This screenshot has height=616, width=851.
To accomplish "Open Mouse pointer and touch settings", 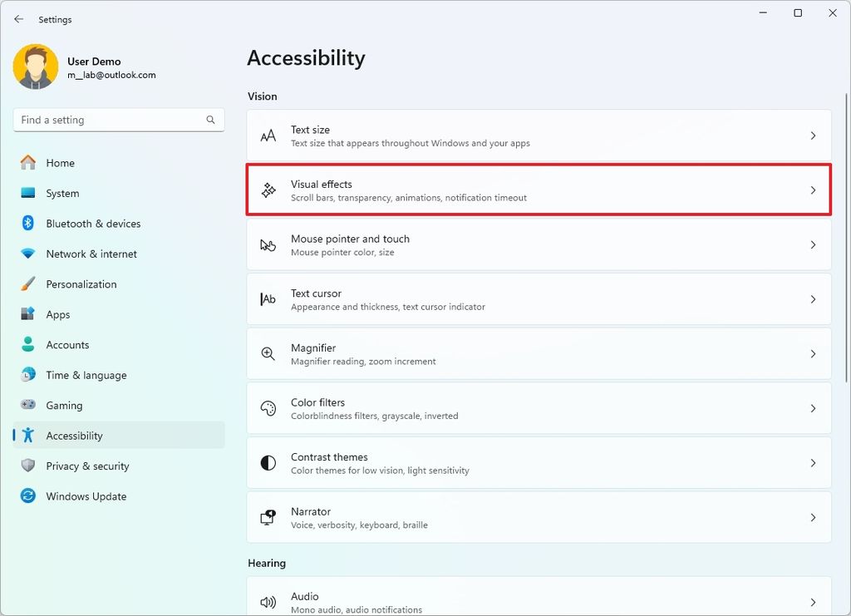I will (539, 244).
